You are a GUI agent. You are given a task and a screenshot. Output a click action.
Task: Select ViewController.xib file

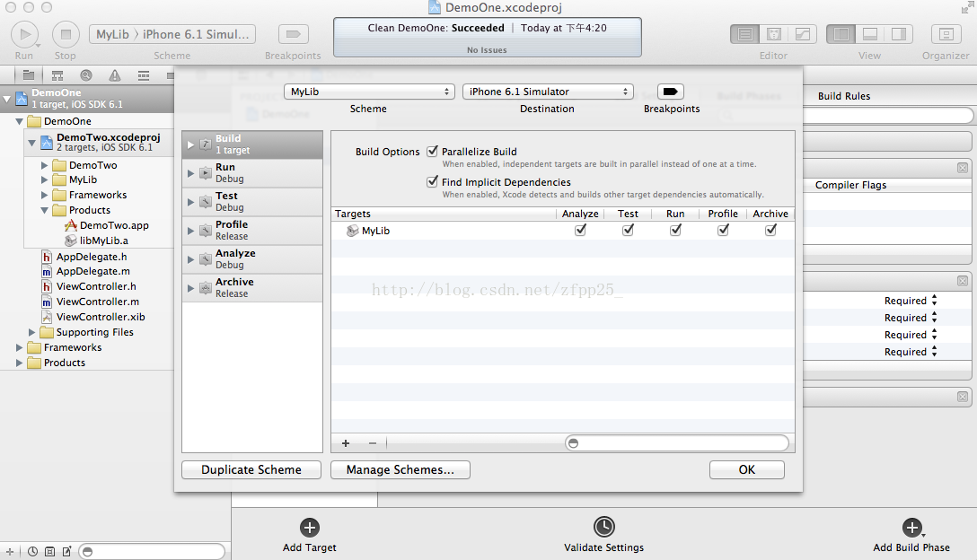pyautogui.click(x=101, y=317)
